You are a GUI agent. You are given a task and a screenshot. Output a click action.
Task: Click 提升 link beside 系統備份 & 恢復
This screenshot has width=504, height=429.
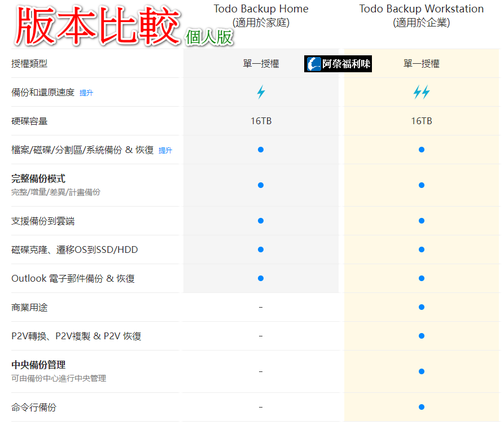click(x=165, y=151)
